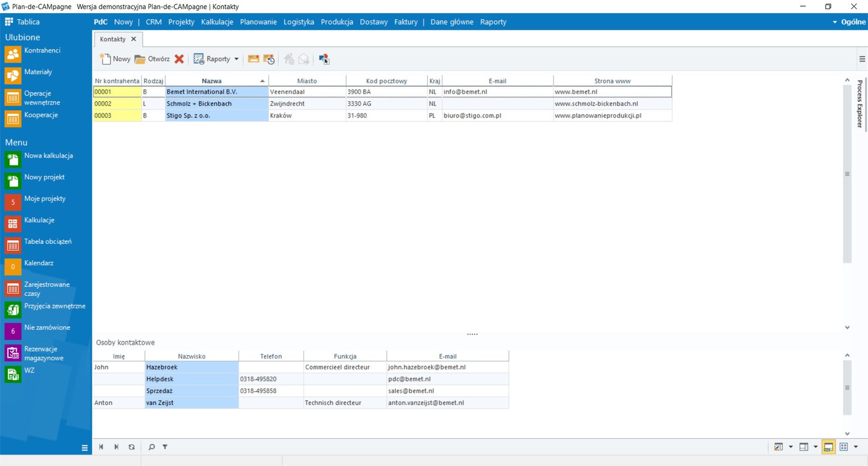Screen dimensions: 868x466
Task: Open the Dane główne menu
Action: 452,22
